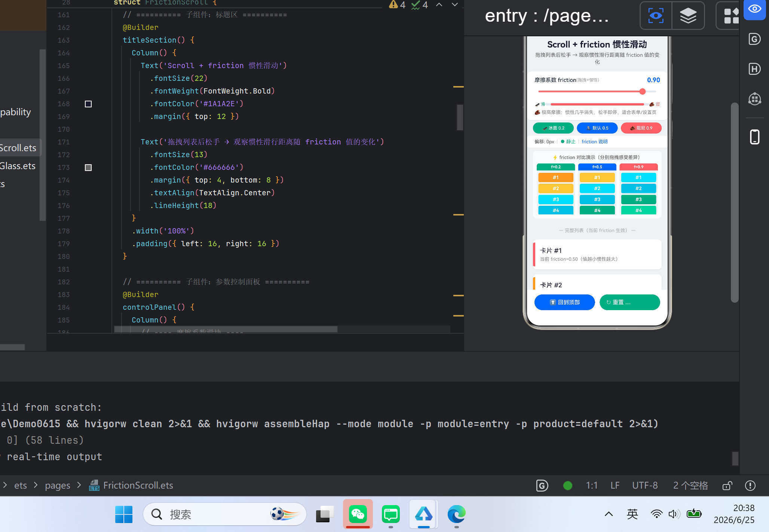Click the previewer vertical scrollbar

[735, 202]
